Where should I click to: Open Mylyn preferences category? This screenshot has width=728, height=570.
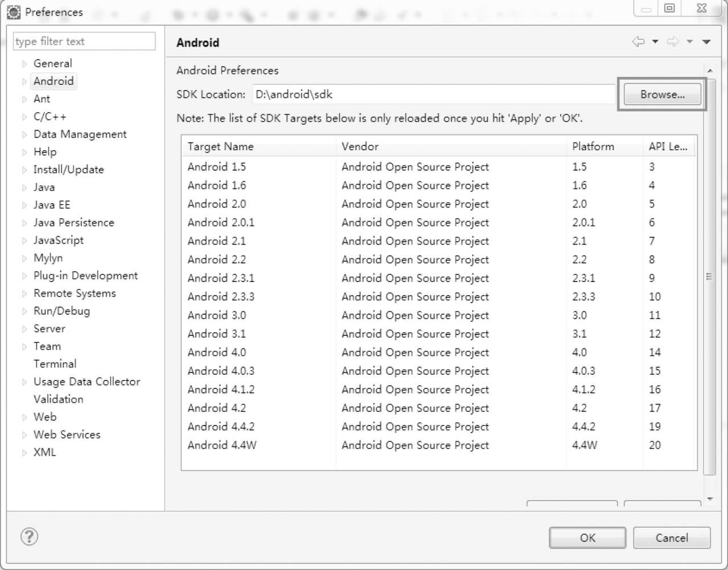click(48, 258)
